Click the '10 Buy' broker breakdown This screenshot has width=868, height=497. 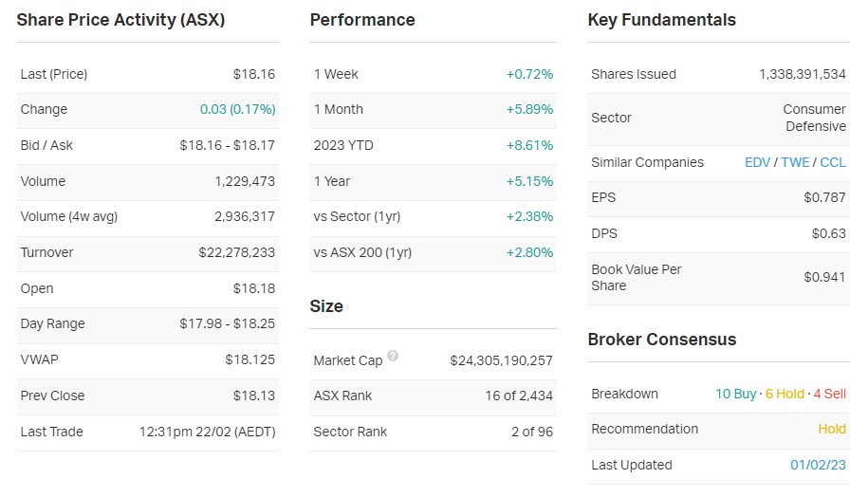[736, 394]
